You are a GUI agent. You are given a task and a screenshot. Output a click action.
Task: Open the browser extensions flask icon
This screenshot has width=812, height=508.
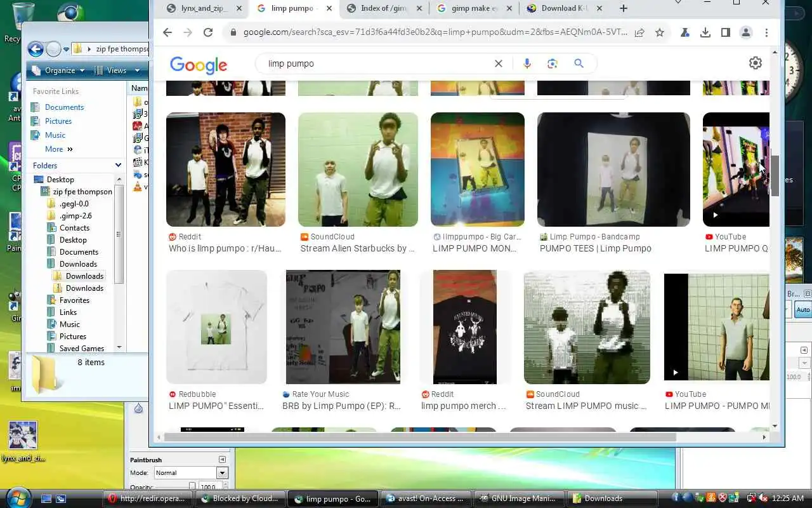(x=685, y=32)
